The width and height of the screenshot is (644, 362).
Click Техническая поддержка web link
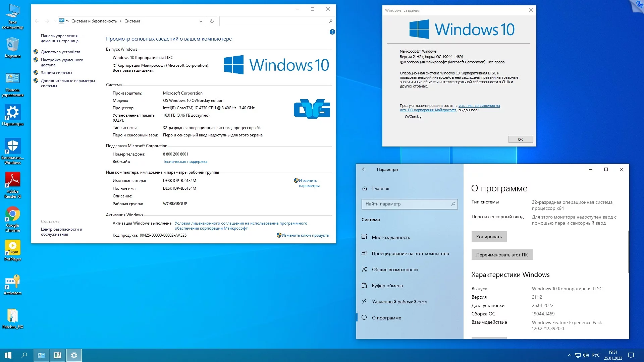(185, 161)
